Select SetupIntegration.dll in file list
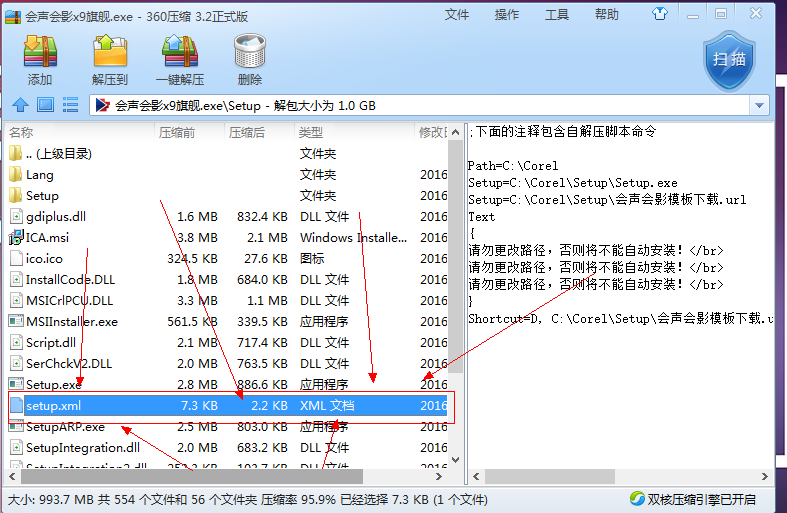This screenshot has width=787, height=513. click(83, 447)
